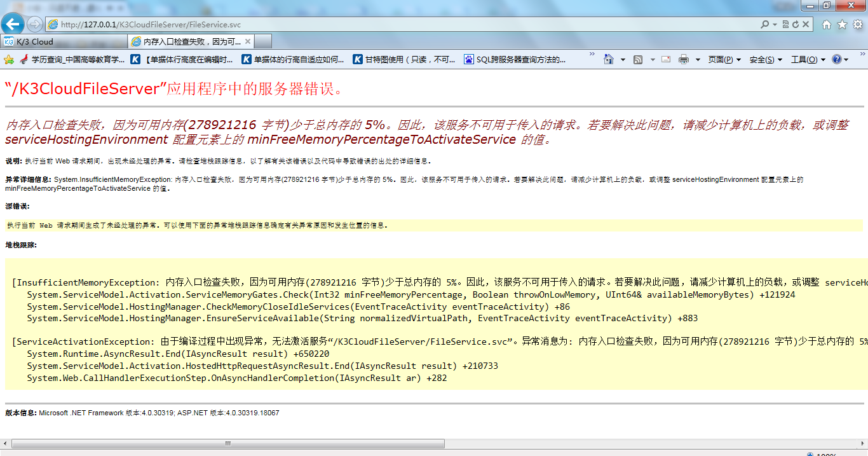Image resolution: width=868 pixels, height=456 pixels.
Task: Click the 源错误: label
Action: (x=17, y=206)
